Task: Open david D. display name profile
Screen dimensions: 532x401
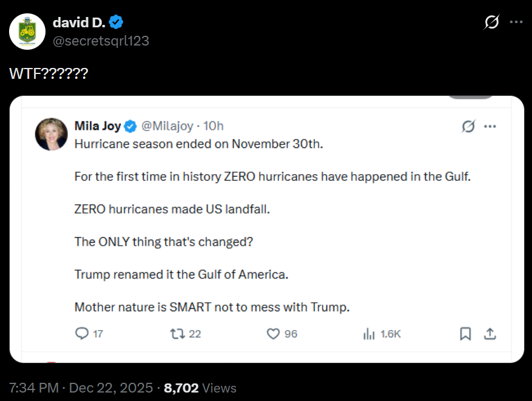Action: (79, 22)
